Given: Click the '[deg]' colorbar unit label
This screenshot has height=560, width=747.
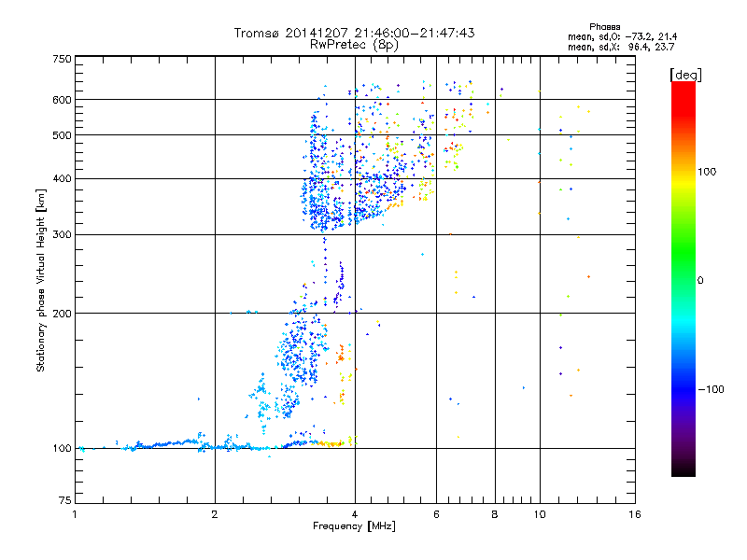Looking at the screenshot, I should [685, 75].
